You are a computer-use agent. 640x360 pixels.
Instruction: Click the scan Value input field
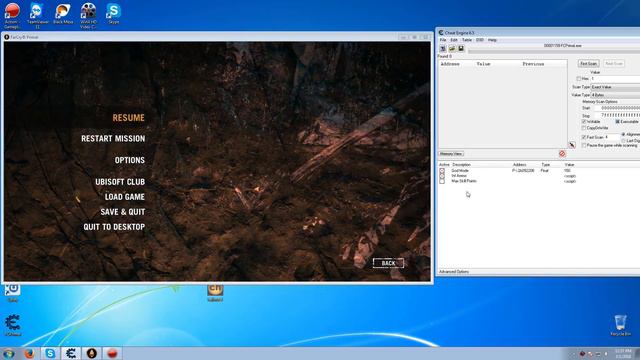click(615, 78)
